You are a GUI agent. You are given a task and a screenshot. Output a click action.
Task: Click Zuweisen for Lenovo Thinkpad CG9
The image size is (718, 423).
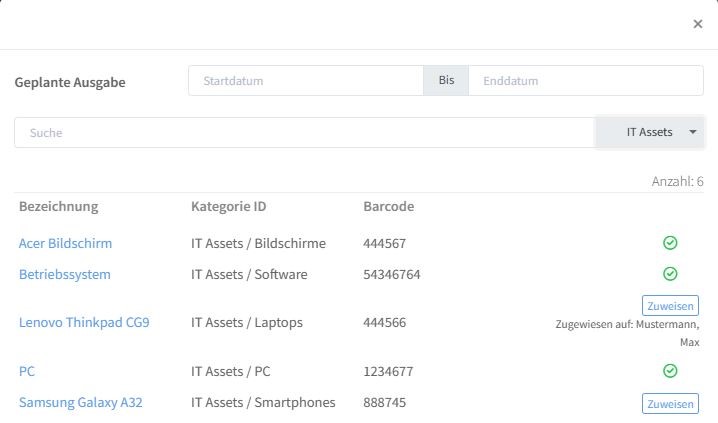click(670, 306)
